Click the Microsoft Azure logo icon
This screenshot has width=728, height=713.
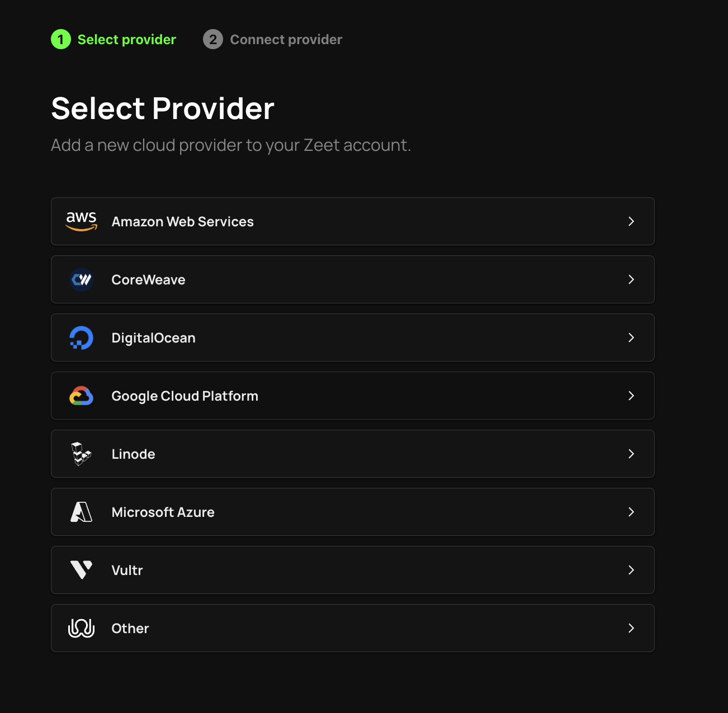coord(82,512)
